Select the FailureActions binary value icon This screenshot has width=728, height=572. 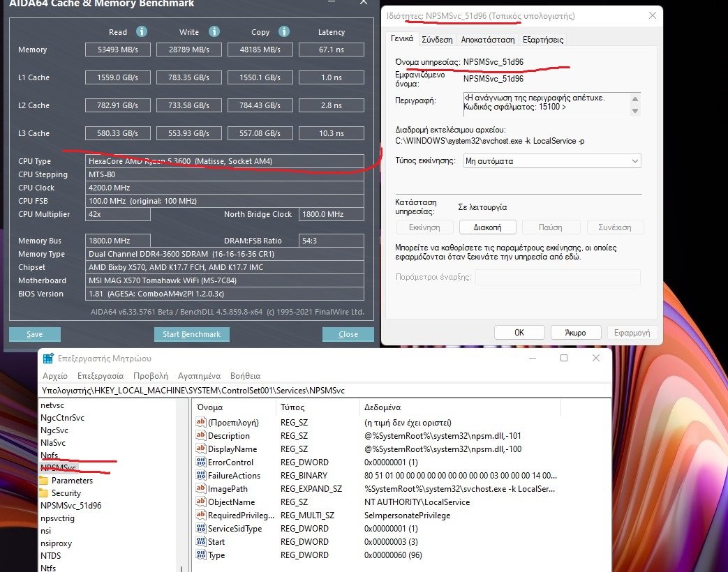pos(200,475)
